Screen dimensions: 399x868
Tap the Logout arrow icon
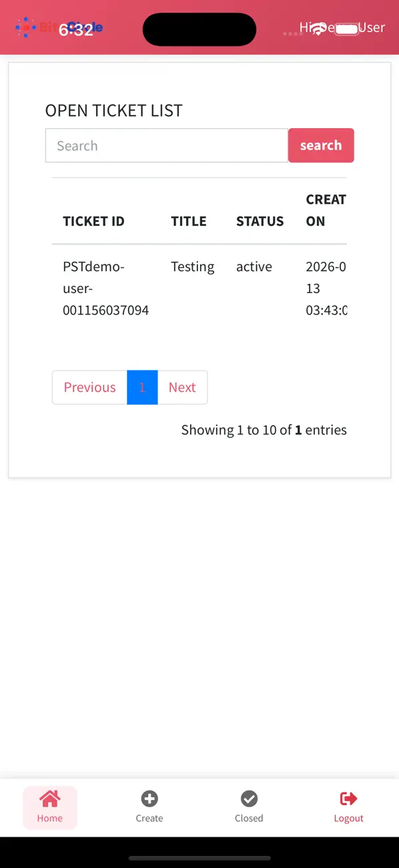coord(348,797)
